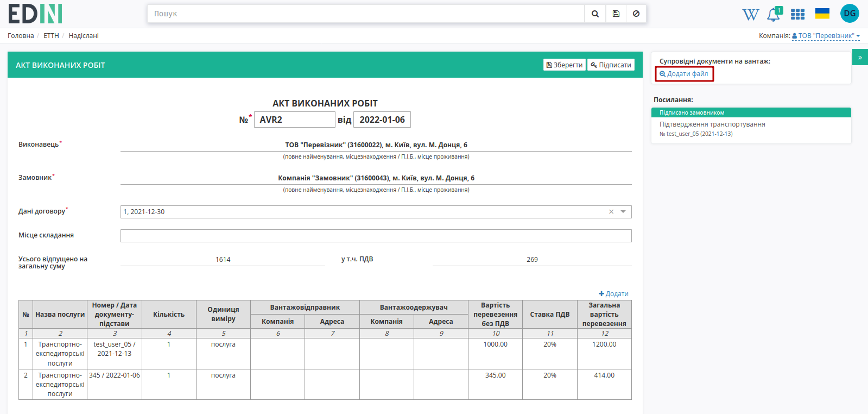Switch language via Ukrainian flag

pos(822,14)
